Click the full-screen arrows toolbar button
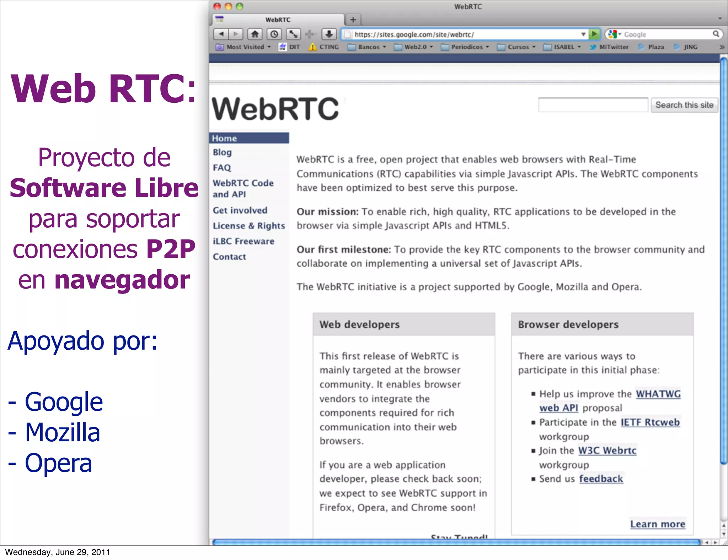Viewport: 728px width, 560px height. tap(293, 34)
